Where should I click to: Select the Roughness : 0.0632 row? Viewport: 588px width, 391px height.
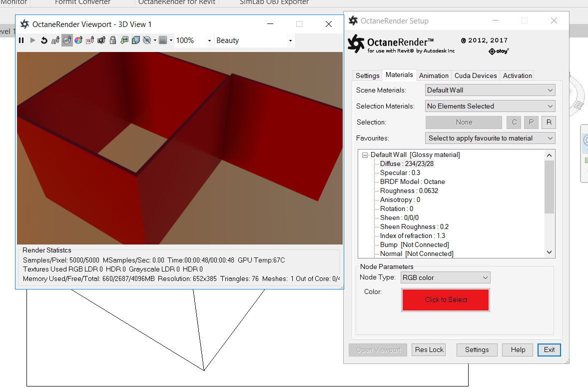[x=409, y=190]
